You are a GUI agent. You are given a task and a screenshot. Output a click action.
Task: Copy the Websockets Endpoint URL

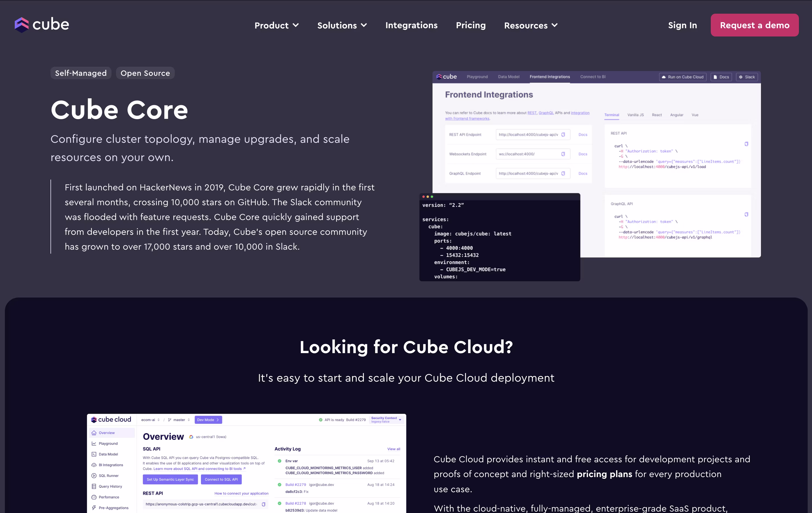point(563,154)
